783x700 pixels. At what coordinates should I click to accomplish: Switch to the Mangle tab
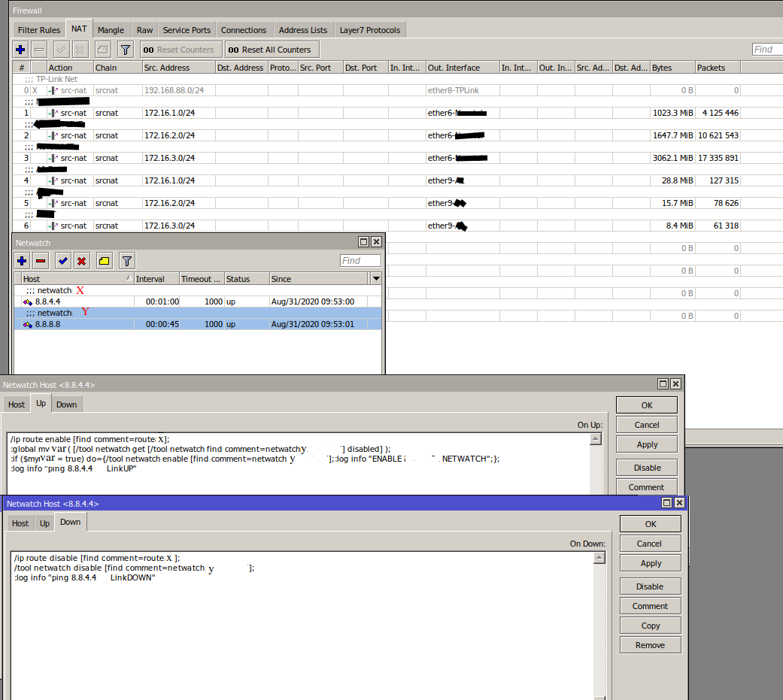111,30
